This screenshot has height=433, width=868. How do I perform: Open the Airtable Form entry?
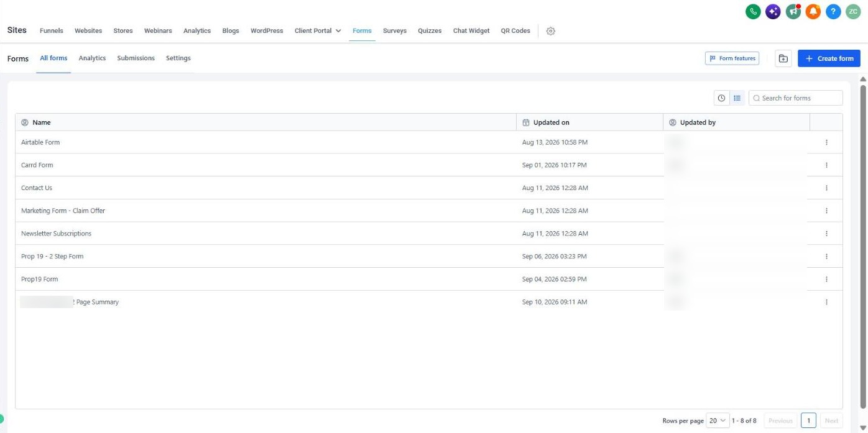tap(40, 142)
